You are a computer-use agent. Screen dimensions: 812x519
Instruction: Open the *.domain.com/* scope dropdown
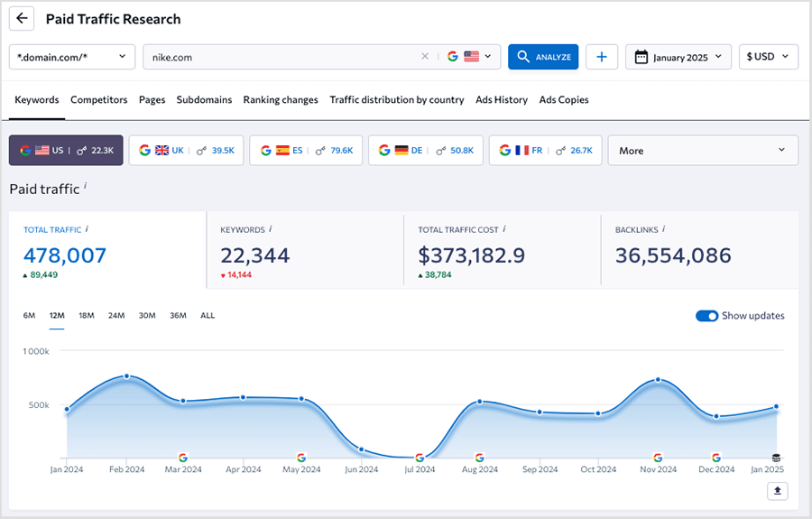pos(72,57)
